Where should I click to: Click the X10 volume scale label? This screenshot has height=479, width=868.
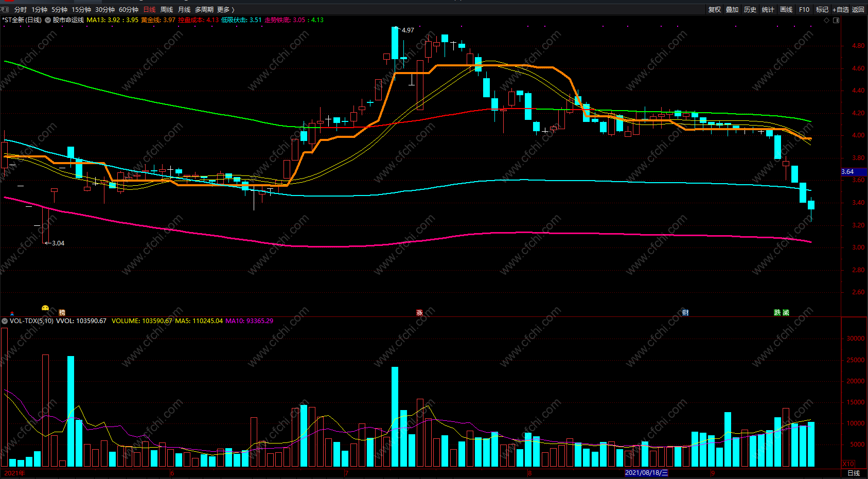click(x=848, y=464)
